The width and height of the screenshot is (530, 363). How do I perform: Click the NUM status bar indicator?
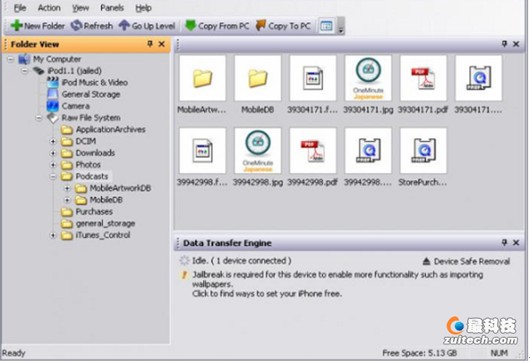499,353
